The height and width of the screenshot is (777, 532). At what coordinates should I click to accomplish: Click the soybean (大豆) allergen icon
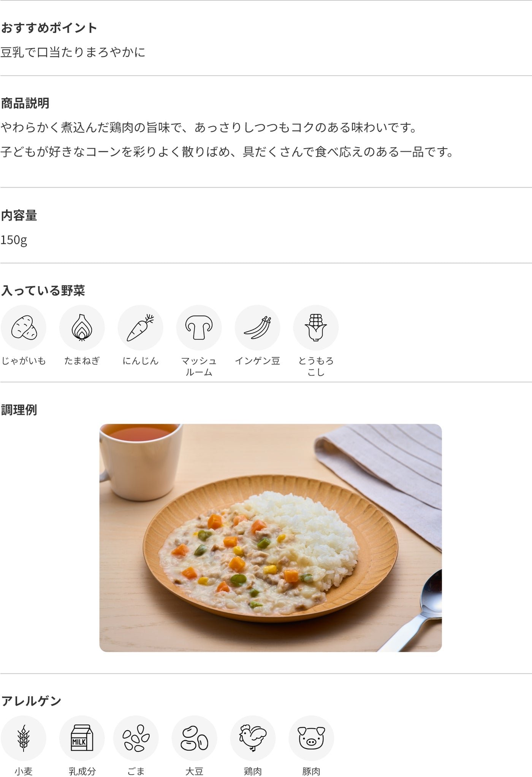click(x=195, y=738)
